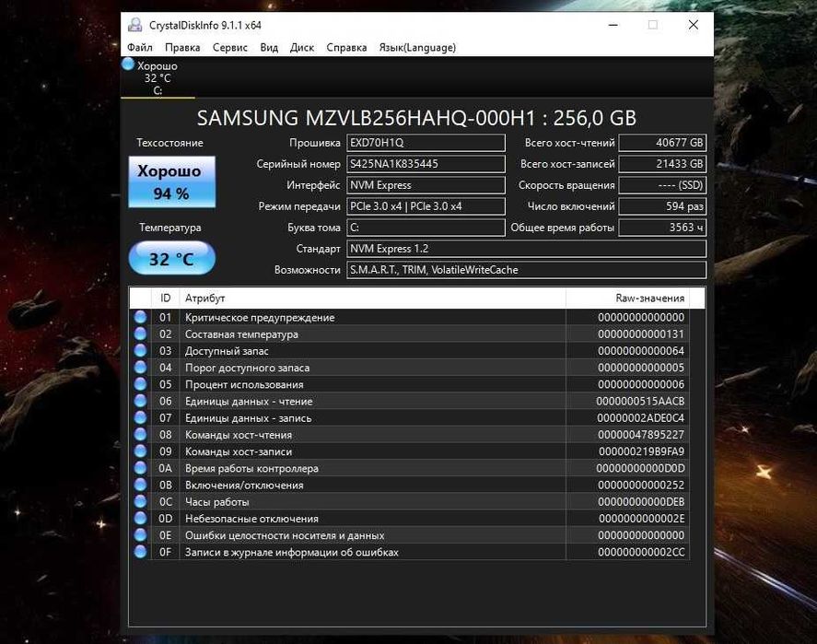Click raw value 00000002ADE0C4
This screenshot has height=644, width=817.
coord(641,418)
